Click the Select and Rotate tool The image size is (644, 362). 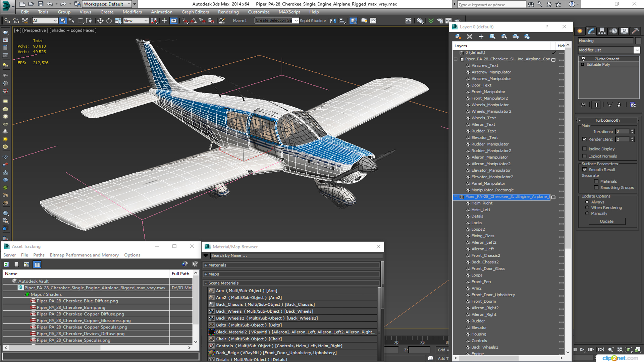tap(109, 21)
